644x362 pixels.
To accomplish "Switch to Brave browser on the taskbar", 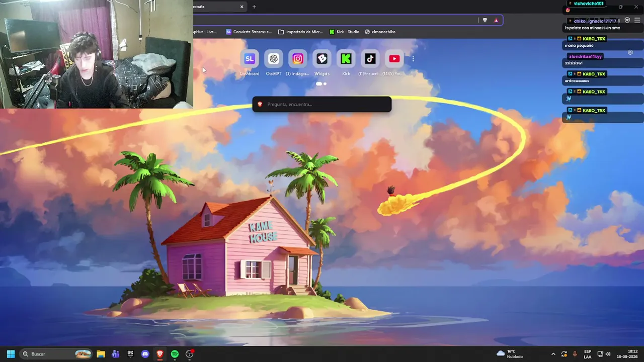I will 160,354.
